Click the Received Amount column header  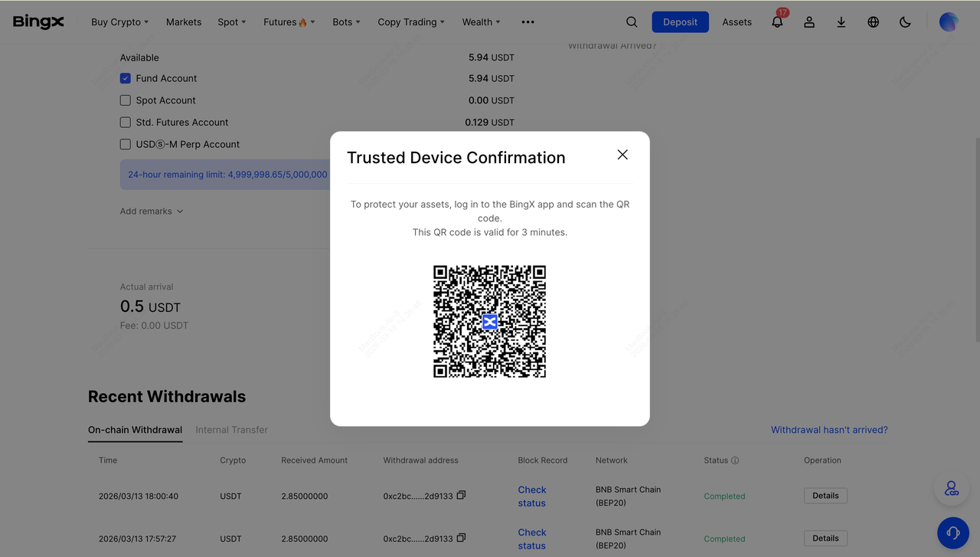pyautogui.click(x=315, y=460)
